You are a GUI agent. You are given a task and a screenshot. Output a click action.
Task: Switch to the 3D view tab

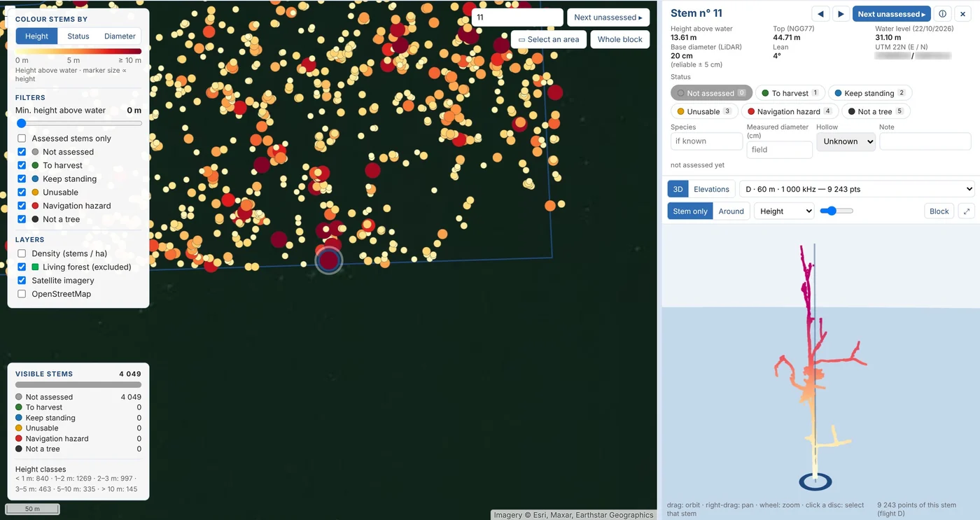point(678,189)
